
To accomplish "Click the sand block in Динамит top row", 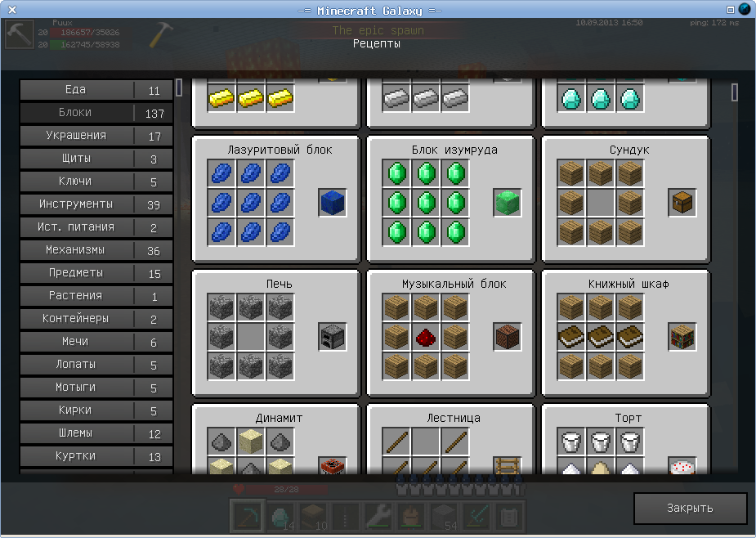I will [251, 442].
